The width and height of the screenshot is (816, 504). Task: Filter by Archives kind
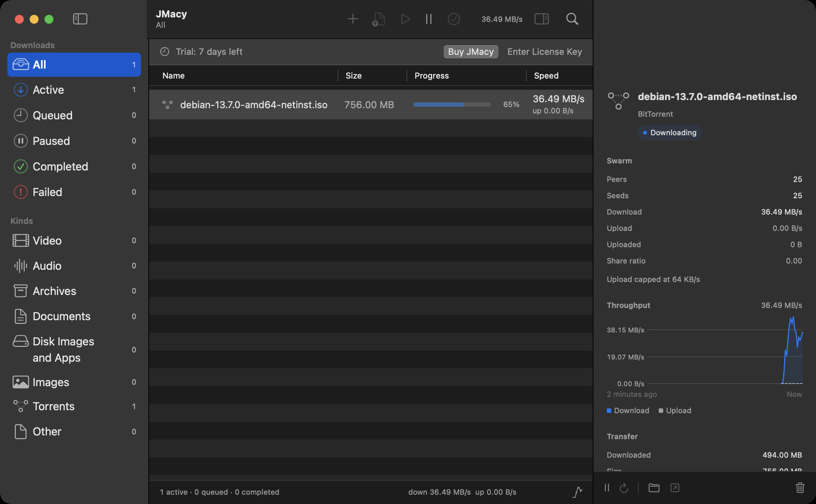coord(74,291)
